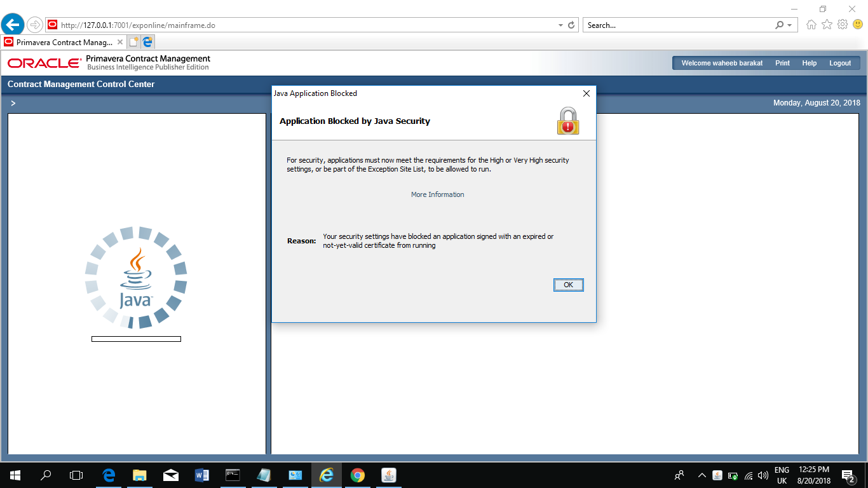Close the Java Application Blocked dialog
Image resolution: width=868 pixels, height=488 pixels.
pyautogui.click(x=586, y=93)
